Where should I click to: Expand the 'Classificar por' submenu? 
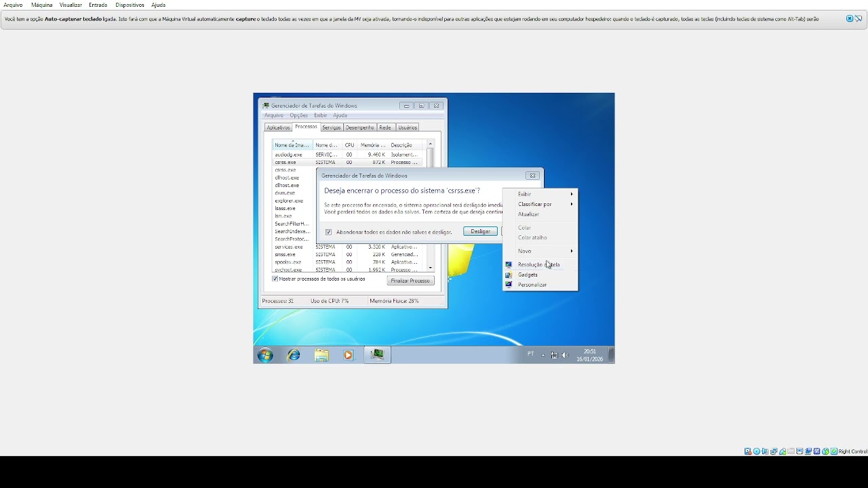540,204
